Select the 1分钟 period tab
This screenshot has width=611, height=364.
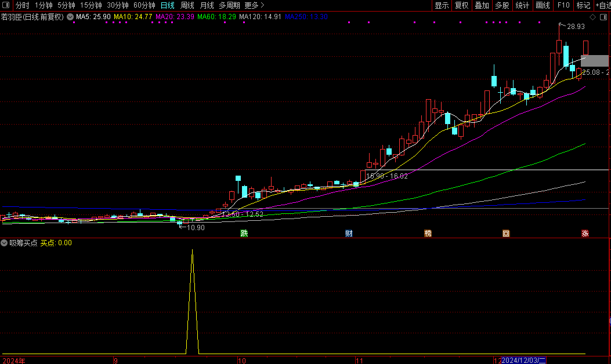(44, 5)
